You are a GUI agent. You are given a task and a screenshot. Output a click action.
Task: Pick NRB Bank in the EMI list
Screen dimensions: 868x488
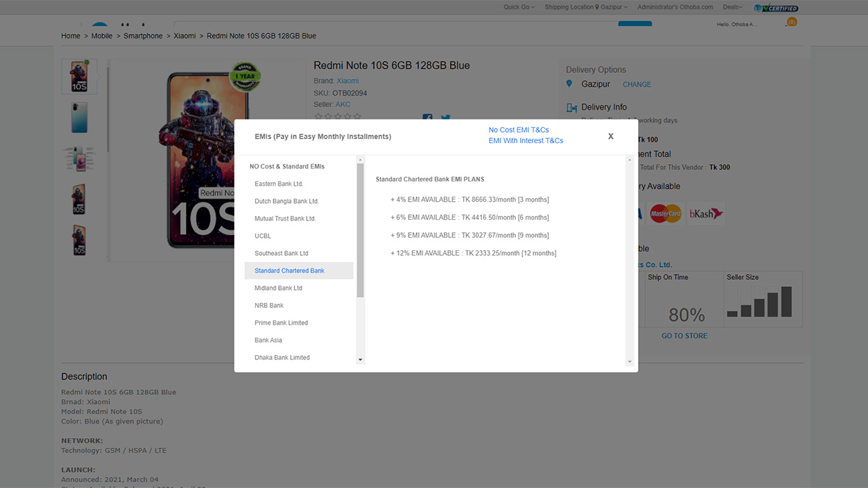269,306
